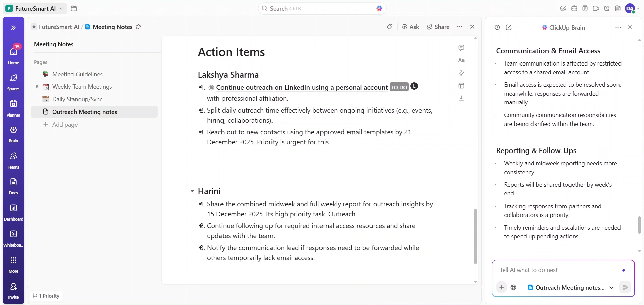Open the doc more options ellipsis menu
The height and width of the screenshot is (305, 644).
(459, 27)
